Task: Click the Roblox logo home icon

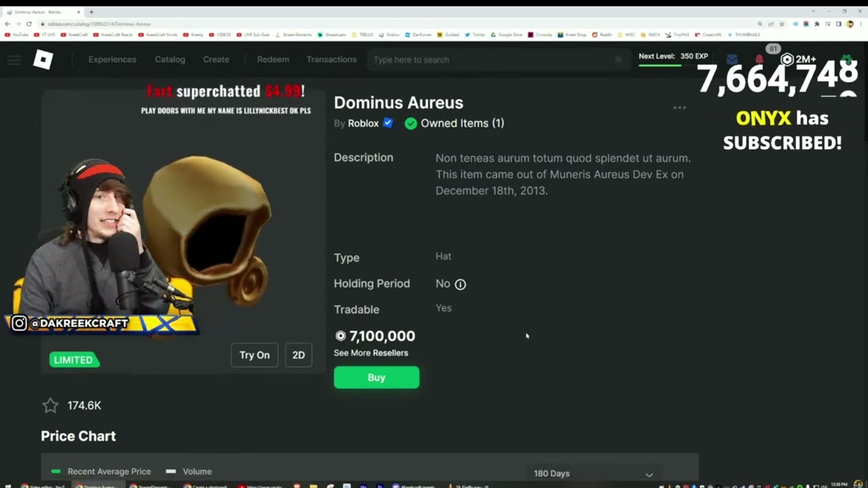Action: pos(43,60)
